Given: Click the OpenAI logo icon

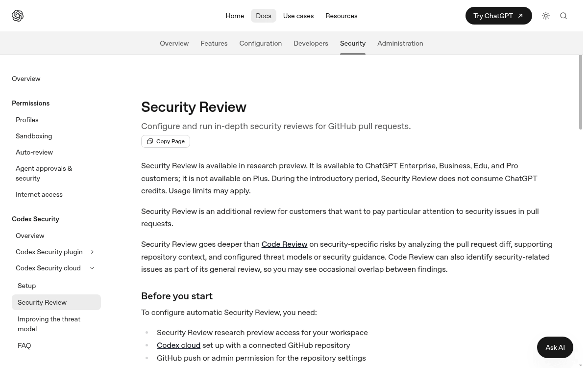Looking at the screenshot, I should point(18,16).
